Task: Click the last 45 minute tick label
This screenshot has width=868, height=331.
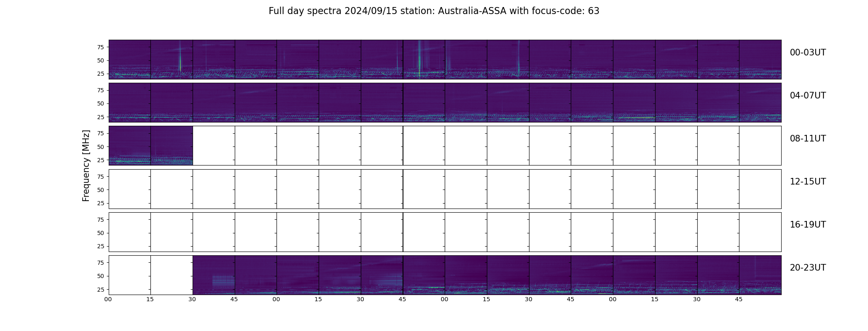Action: click(739, 299)
